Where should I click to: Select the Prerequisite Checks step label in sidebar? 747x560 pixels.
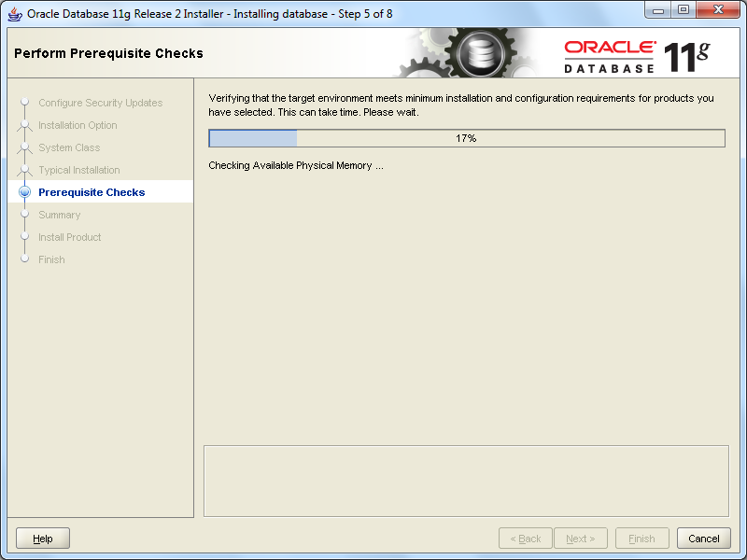(x=92, y=192)
